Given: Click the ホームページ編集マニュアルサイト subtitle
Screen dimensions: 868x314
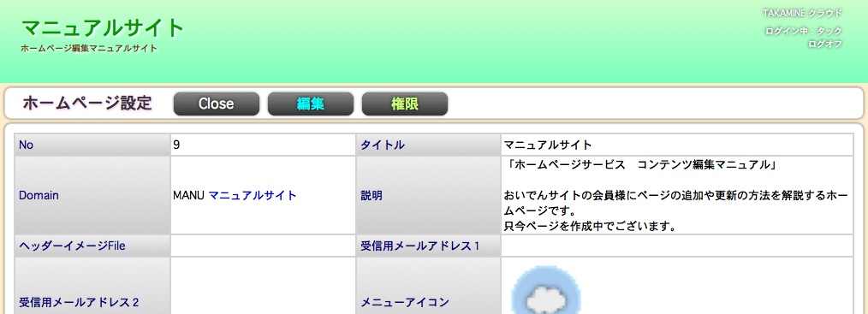Looking at the screenshot, I should [x=88, y=48].
